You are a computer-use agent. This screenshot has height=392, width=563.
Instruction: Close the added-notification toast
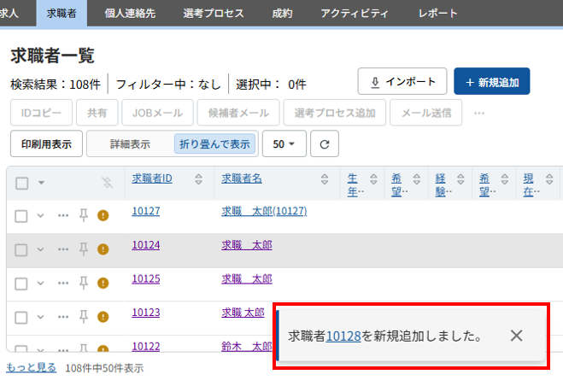tap(516, 336)
